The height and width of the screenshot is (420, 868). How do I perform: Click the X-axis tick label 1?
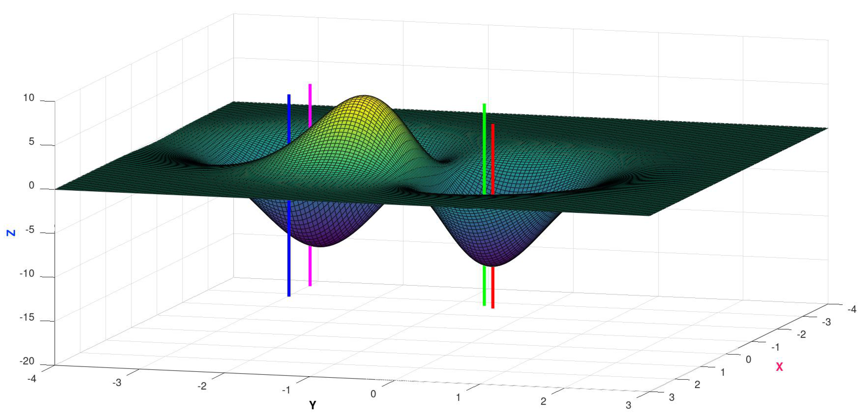723,372
